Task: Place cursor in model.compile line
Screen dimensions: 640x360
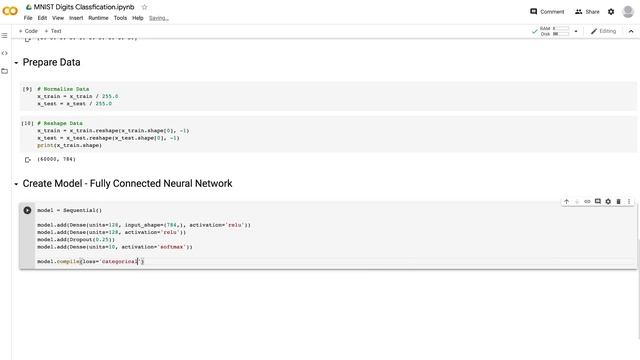Action: coord(91,261)
